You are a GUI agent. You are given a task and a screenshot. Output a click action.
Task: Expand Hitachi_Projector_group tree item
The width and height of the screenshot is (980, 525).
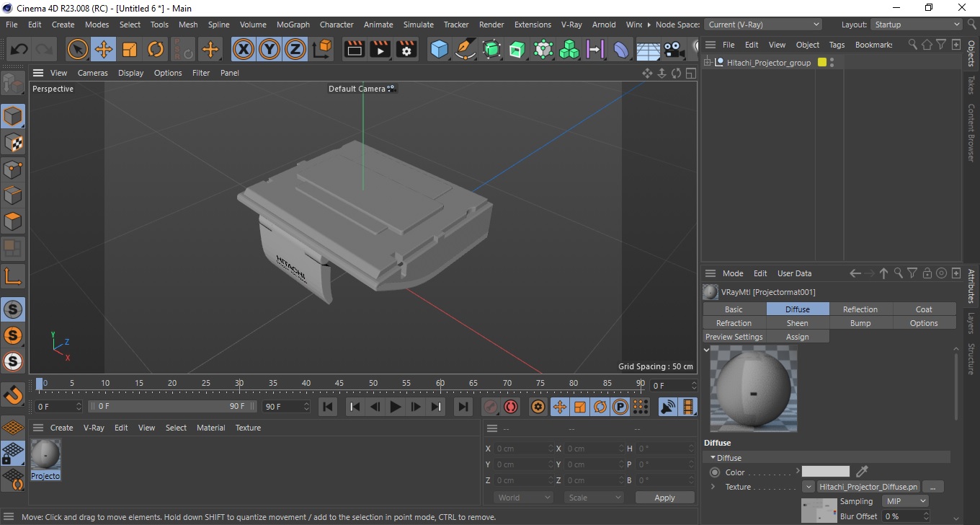coord(708,63)
